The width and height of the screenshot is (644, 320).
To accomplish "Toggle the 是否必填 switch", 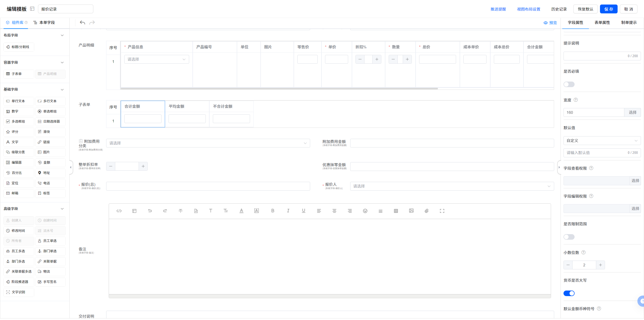I will pos(569,84).
